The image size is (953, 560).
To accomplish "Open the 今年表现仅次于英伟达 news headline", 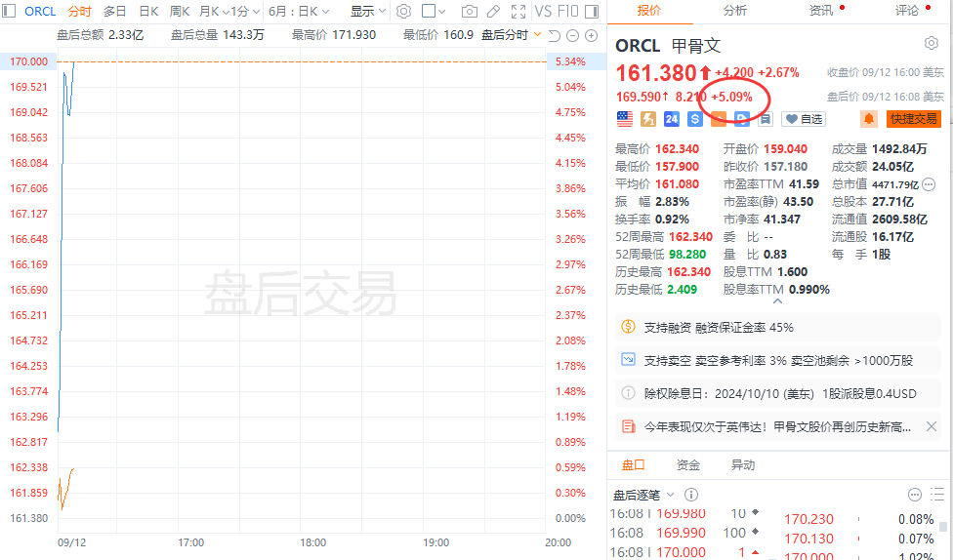I will [x=777, y=426].
